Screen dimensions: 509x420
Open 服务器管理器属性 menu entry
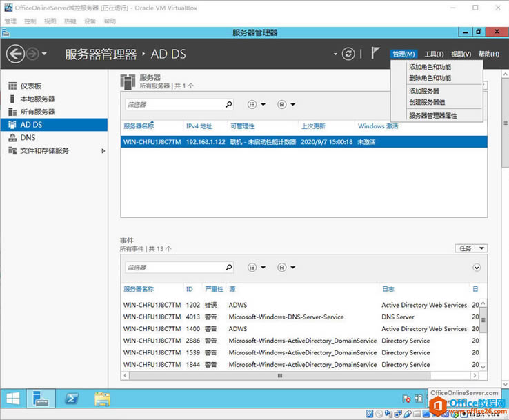(x=432, y=116)
